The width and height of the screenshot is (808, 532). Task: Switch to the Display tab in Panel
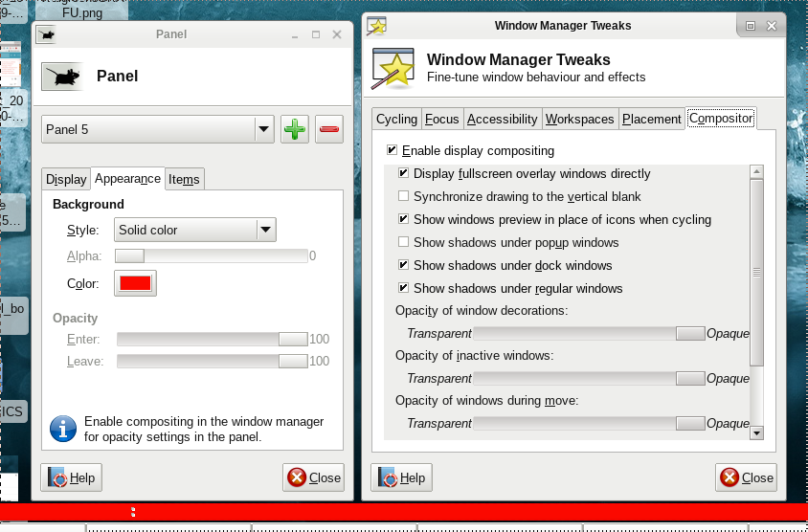click(x=66, y=179)
